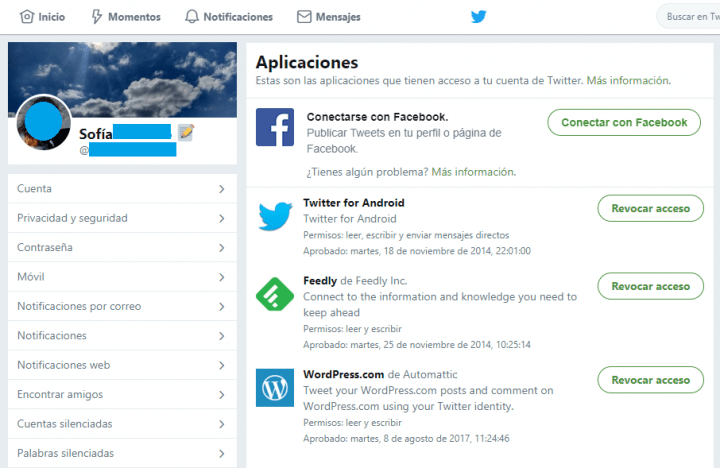Expand the Privacidad y seguridad chevron

point(222,218)
